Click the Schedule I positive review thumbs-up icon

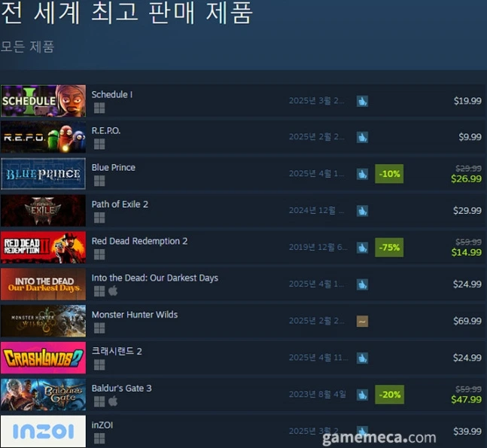tap(362, 101)
